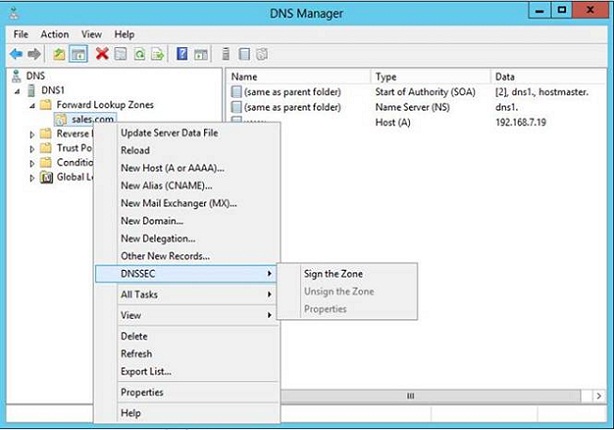The height and width of the screenshot is (430, 614).
Task: Choose Export List... in context menu
Action: click(186, 371)
